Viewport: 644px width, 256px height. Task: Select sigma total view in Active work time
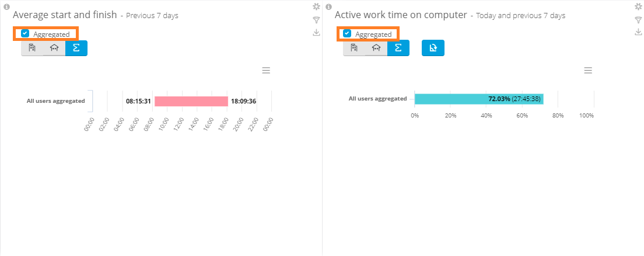[x=398, y=48]
